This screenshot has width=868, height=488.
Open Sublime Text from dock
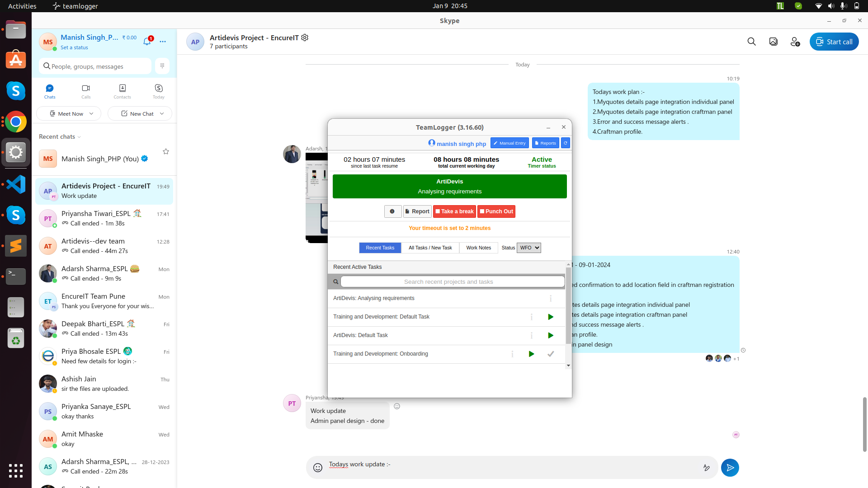pos(16,246)
